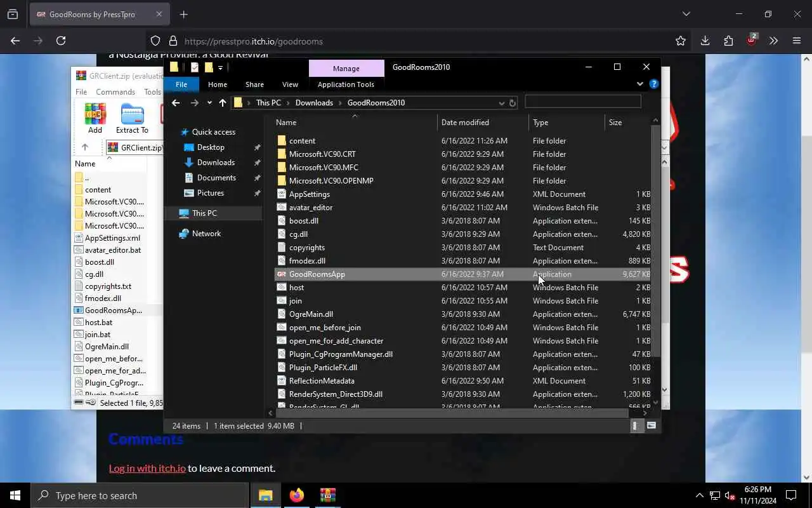Viewport: 812px width, 508px height.
Task: Open the Manage contextual tab
Action: pos(346,68)
